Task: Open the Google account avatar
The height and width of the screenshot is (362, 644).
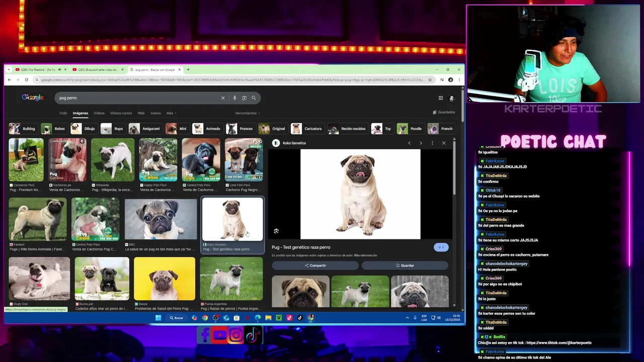Action: pyautogui.click(x=451, y=98)
